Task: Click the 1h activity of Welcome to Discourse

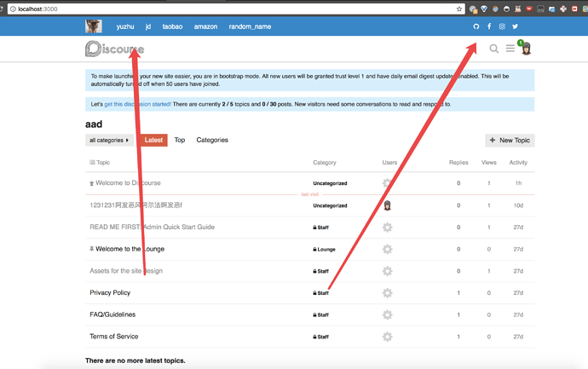Action: point(518,183)
